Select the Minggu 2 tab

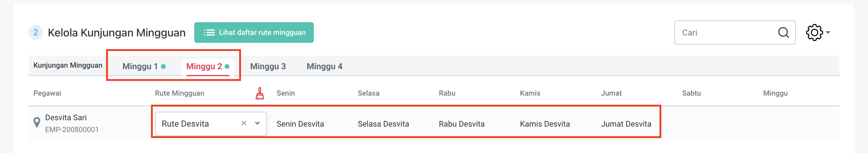coord(204,66)
